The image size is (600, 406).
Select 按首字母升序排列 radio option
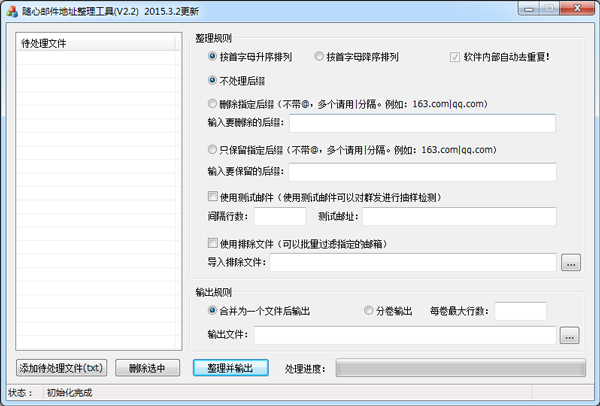213,57
